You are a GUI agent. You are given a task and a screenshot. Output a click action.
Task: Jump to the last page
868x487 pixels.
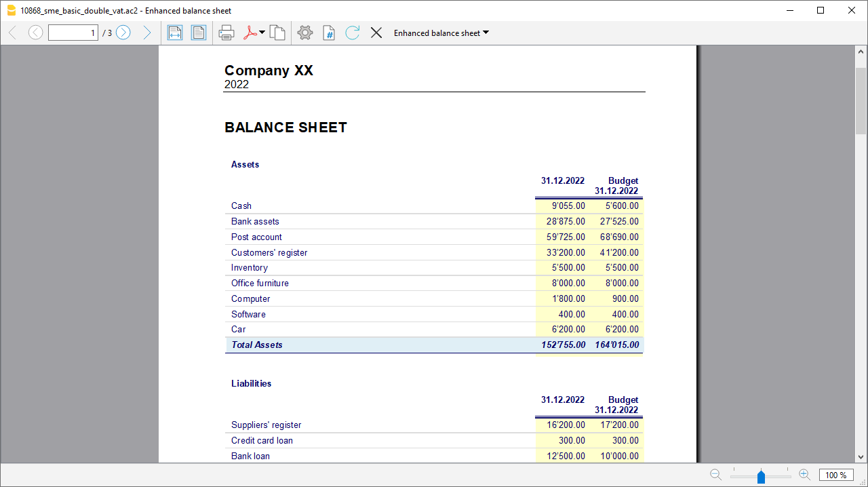pyautogui.click(x=146, y=33)
